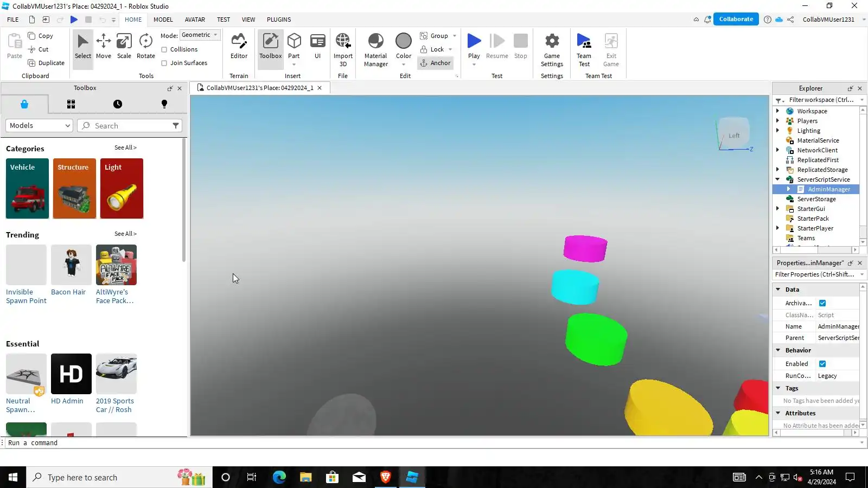Switch to the AVATAR ribbon tab
Image resolution: width=868 pixels, height=488 pixels.
(x=195, y=20)
